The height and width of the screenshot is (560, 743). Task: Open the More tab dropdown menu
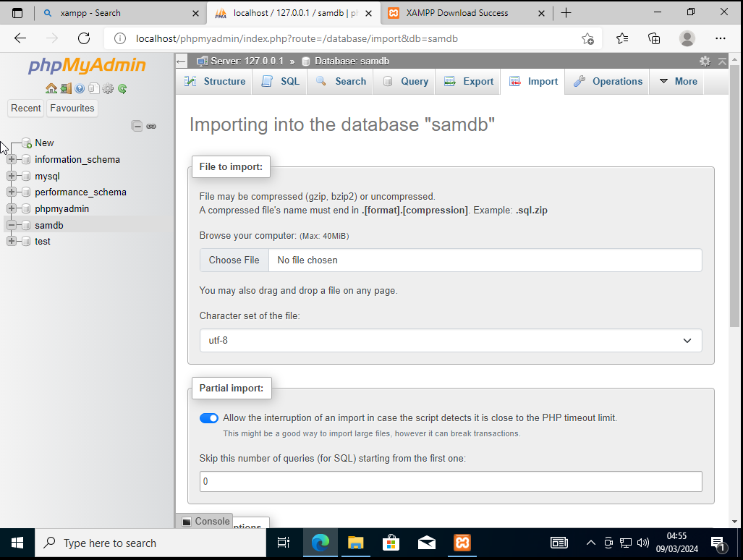(x=678, y=82)
